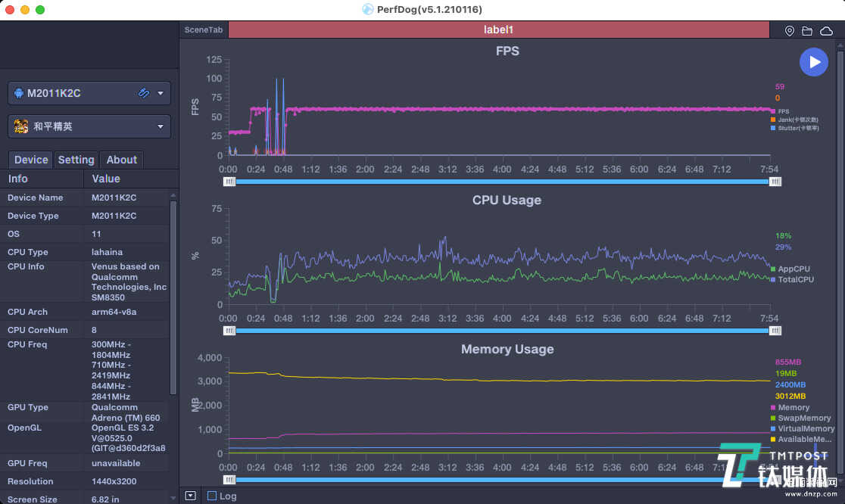Click the 18% AppCPU value
The width and height of the screenshot is (845, 504).
783,236
